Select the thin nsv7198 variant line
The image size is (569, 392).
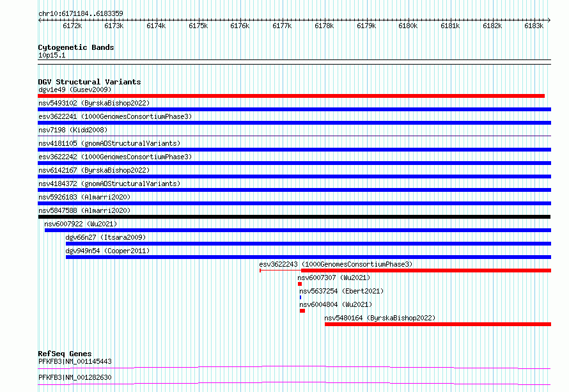pyautogui.click(x=294, y=136)
